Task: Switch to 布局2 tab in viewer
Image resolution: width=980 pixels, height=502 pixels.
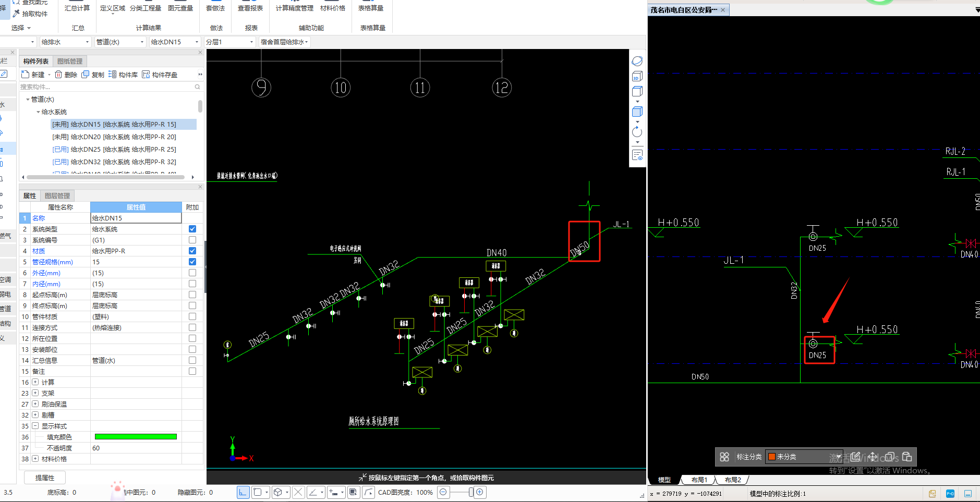Action: tap(732, 480)
